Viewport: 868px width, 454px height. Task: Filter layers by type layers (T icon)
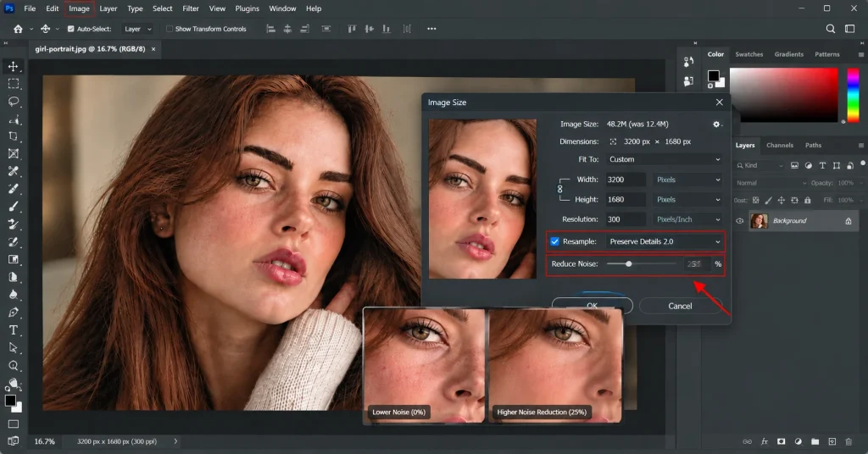(822, 165)
